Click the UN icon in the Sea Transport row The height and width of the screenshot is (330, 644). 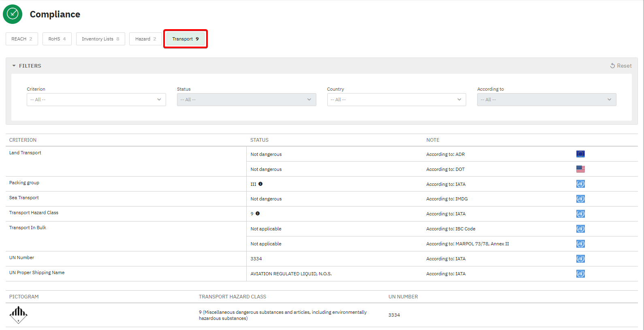click(x=580, y=199)
